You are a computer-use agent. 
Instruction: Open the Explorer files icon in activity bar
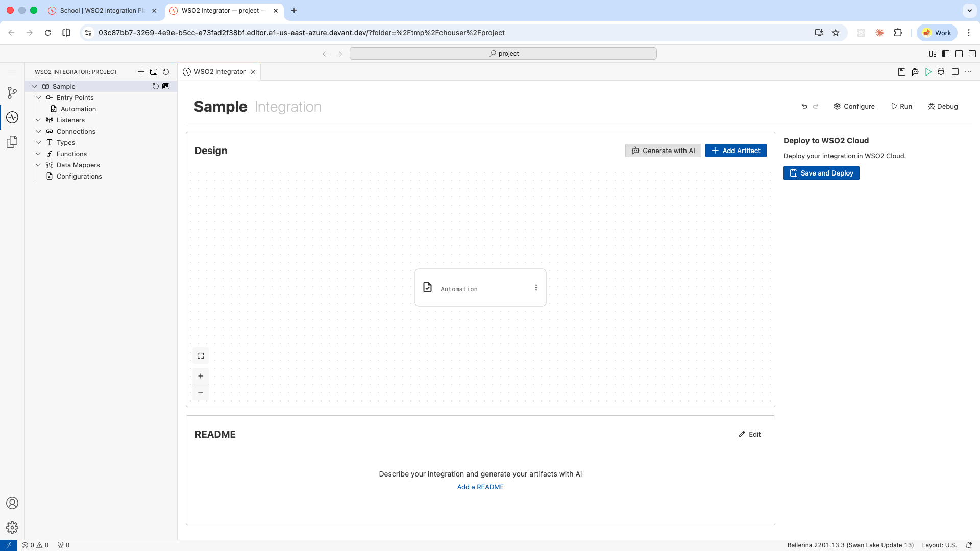pyautogui.click(x=12, y=142)
